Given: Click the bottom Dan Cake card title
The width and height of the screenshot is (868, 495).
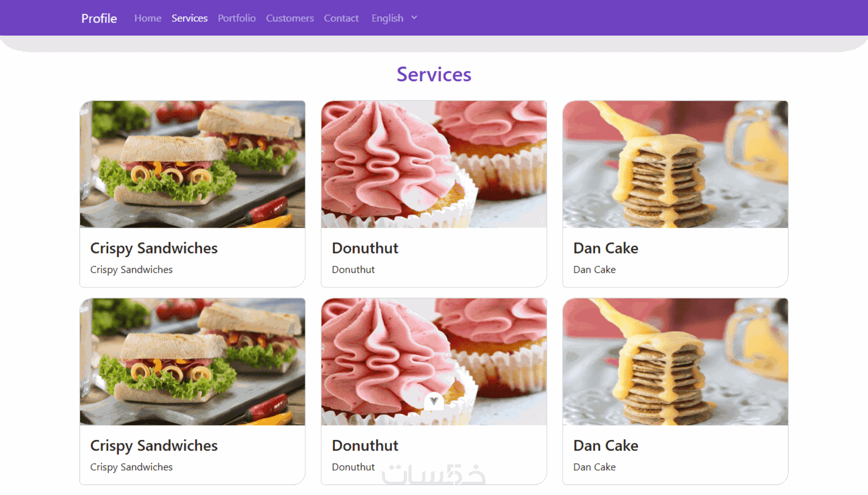Looking at the screenshot, I should click(x=606, y=445).
